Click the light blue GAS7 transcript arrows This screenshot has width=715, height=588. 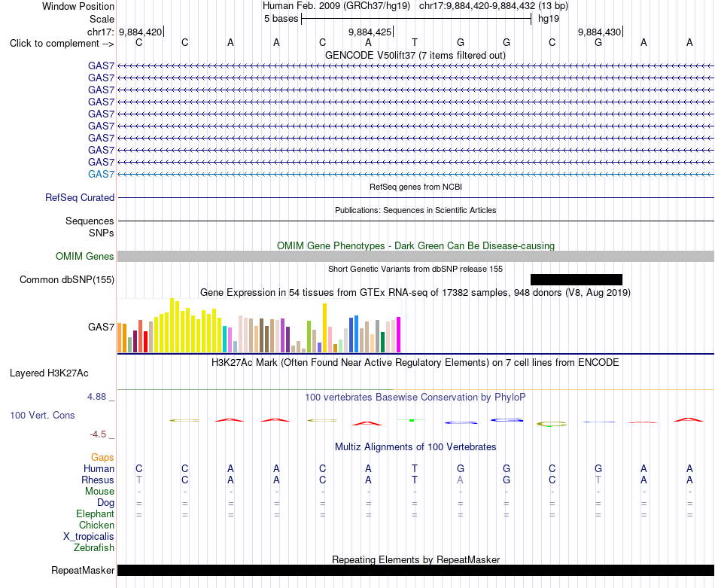pyautogui.click(x=416, y=174)
